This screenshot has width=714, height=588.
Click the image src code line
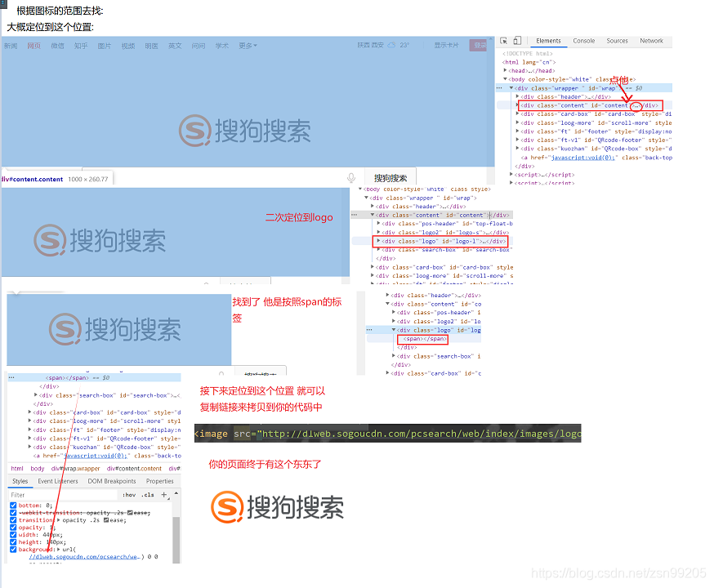click(387, 434)
